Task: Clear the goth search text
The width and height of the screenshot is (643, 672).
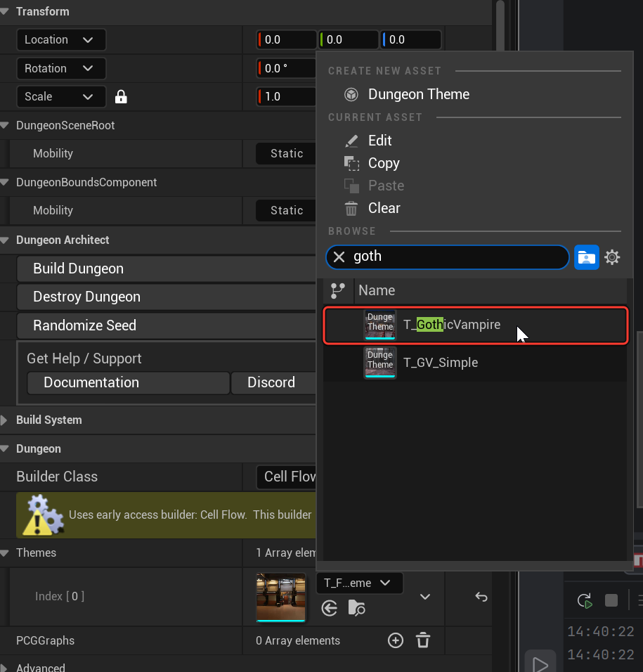Action: point(339,257)
